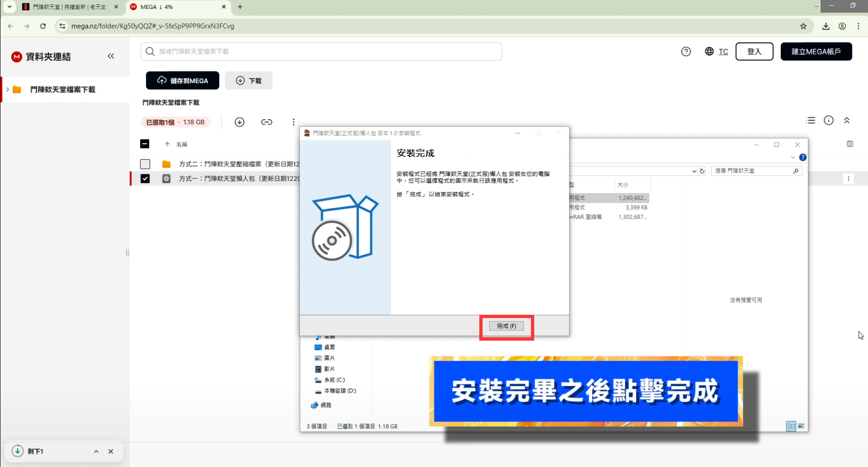Open Chrome downloads icon in toolbar
The height and width of the screenshot is (467, 868).
pyautogui.click(x=826, y=26)
